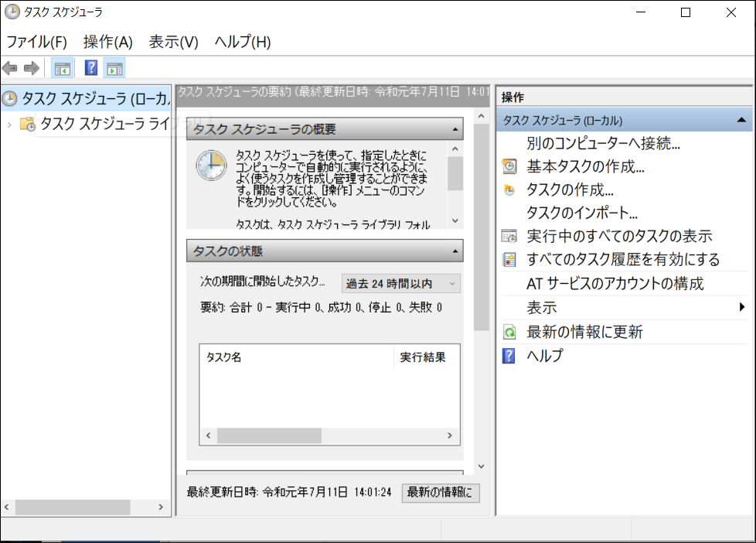Select the 基本タスクの作成 icon
Viewport: 756px width, 543px height.
coord(509,166)
